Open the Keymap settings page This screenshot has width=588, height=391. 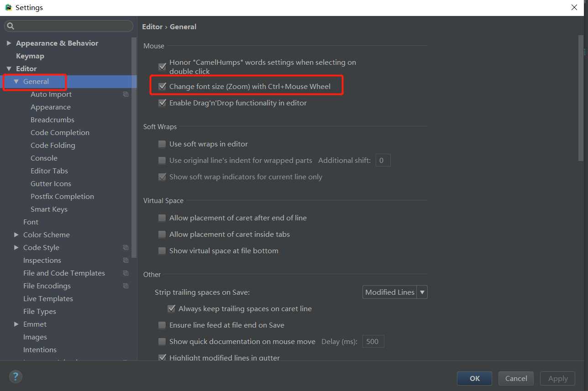(x=30, y=56)
